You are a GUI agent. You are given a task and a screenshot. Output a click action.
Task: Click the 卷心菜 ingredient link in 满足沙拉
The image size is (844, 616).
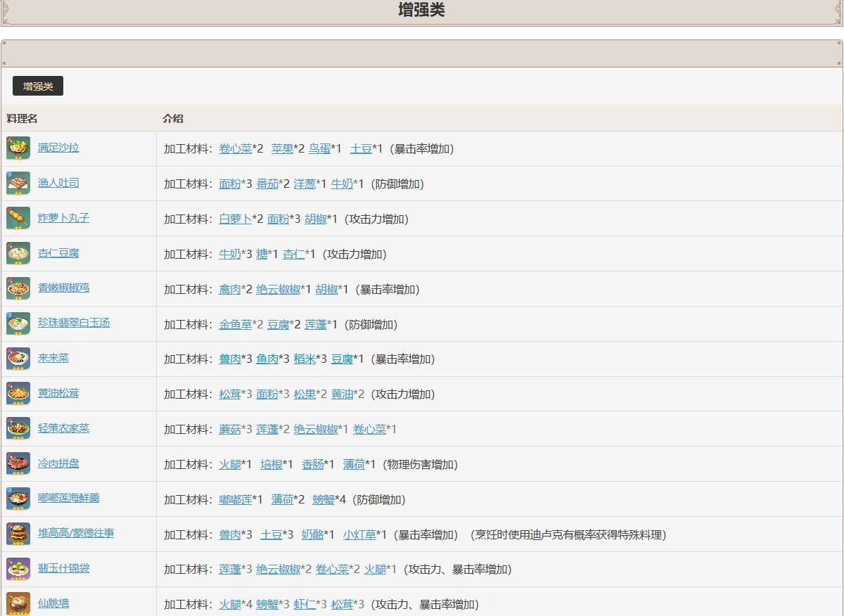click(x=235, y=148)
